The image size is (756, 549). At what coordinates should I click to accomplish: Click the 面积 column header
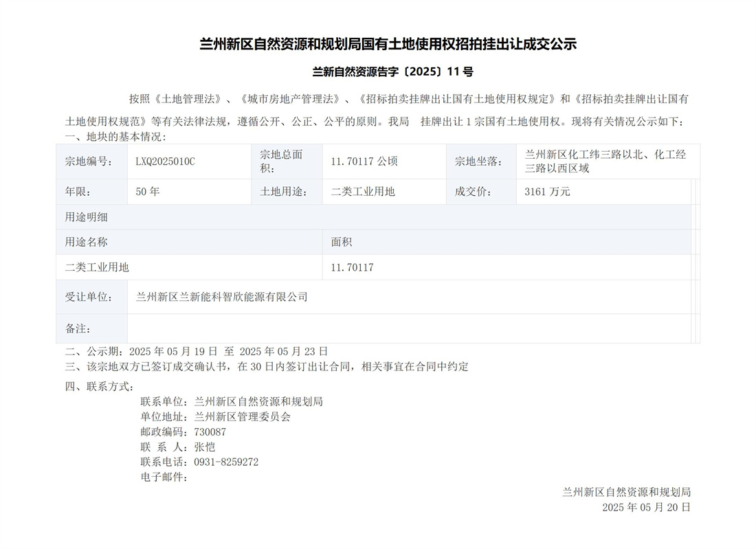tap(342, 242)
